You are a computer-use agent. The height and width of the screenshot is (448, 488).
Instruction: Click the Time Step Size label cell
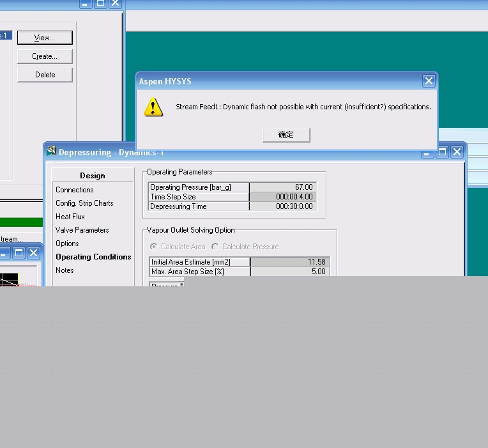pyautogui.click(x=199, y=197)
